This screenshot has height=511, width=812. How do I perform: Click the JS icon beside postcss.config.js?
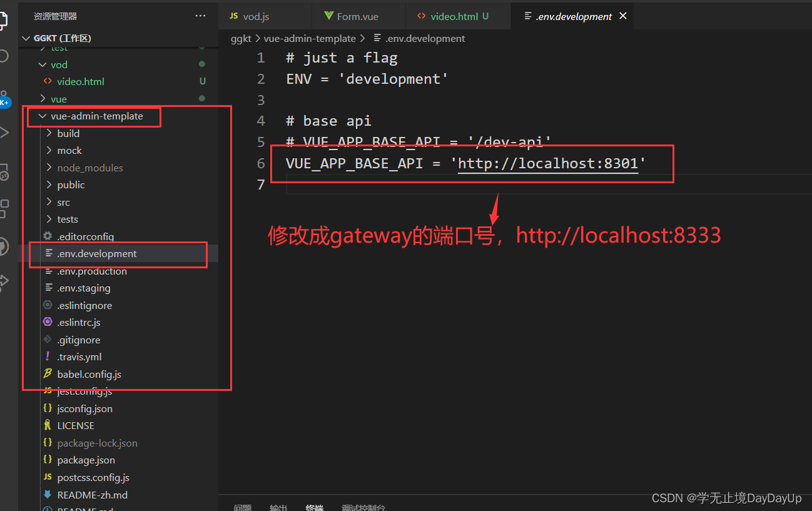click(48, 477)
